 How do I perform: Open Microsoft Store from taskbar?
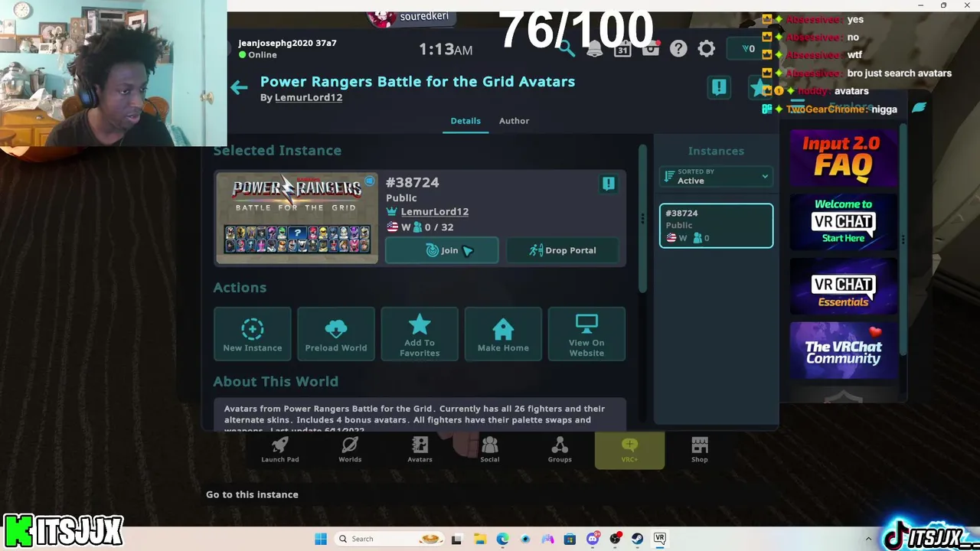pos(570,539)
